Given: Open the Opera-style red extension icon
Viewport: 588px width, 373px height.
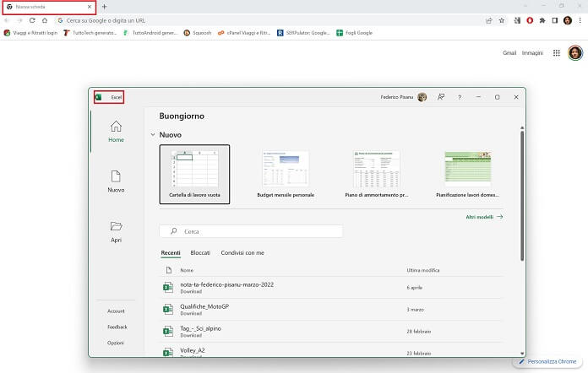Looking at the screenshot, I should (530, 20).
